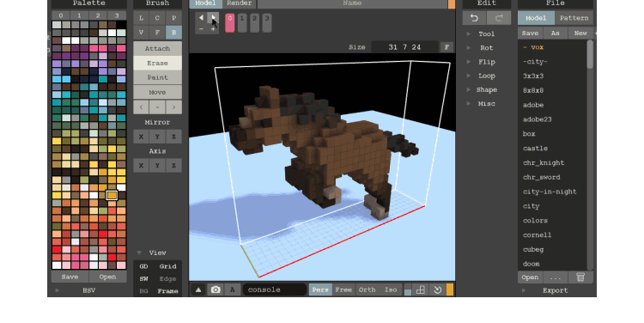Switch to the Render tab
The height and width of the screenshot is (323, 644).
click(239, 3)
